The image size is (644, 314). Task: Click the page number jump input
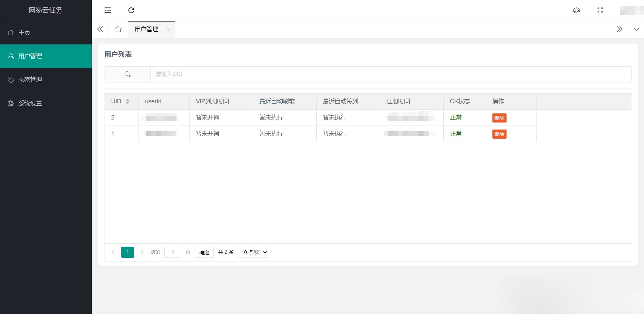point(173,252)
